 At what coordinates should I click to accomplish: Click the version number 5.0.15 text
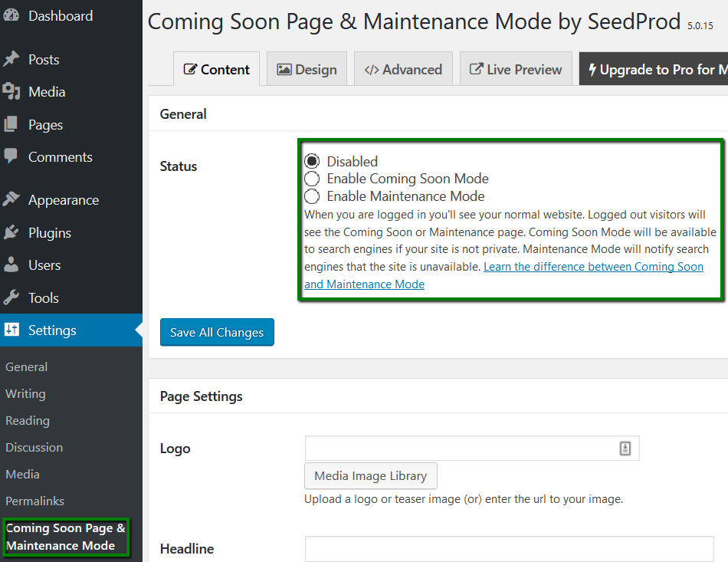click(700, 26)
